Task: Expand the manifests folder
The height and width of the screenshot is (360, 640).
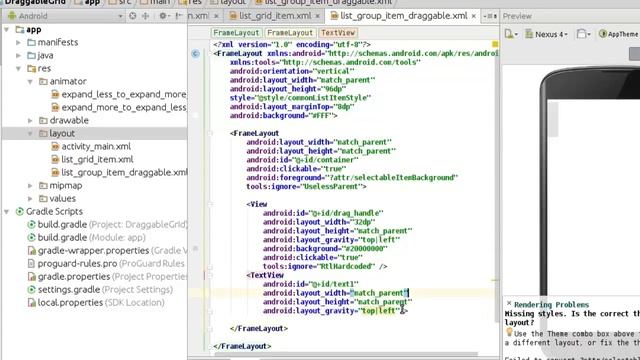Action: tap(18, 42)
